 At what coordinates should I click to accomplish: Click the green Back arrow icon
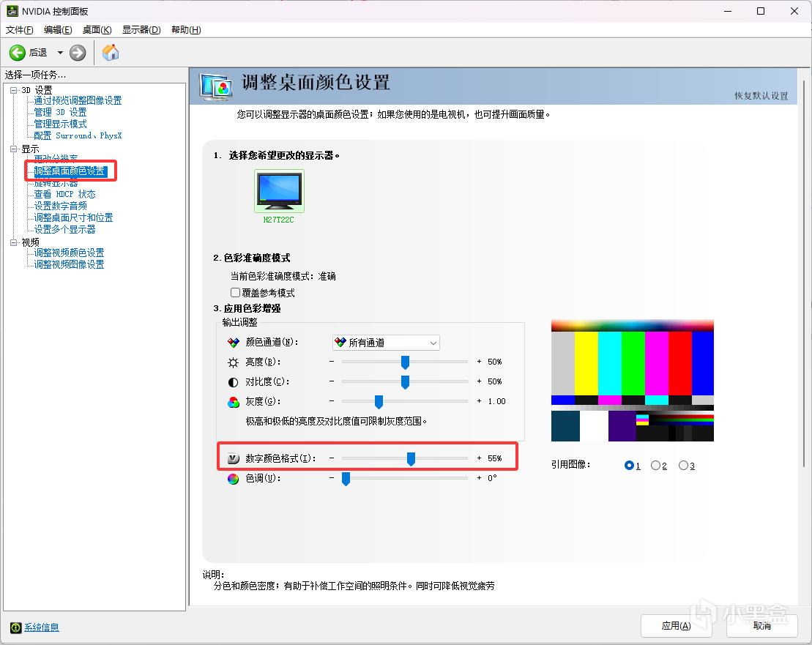tap(17, 53)
